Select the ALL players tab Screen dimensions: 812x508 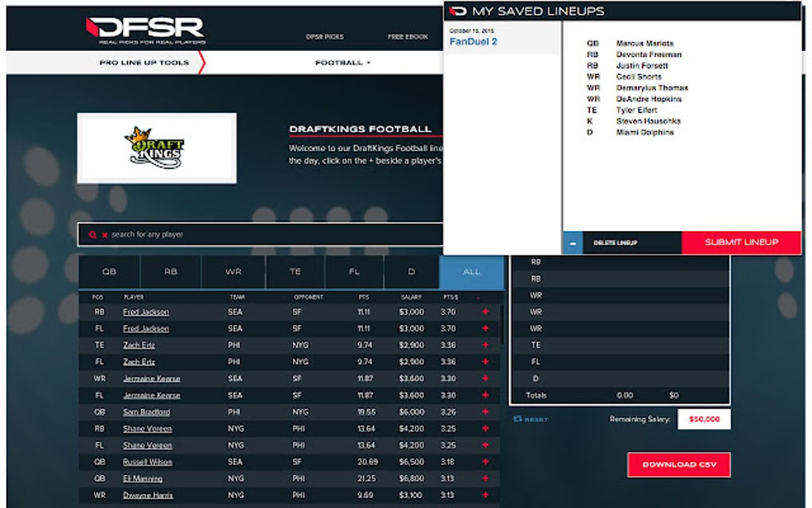click(x=472, y=272)
